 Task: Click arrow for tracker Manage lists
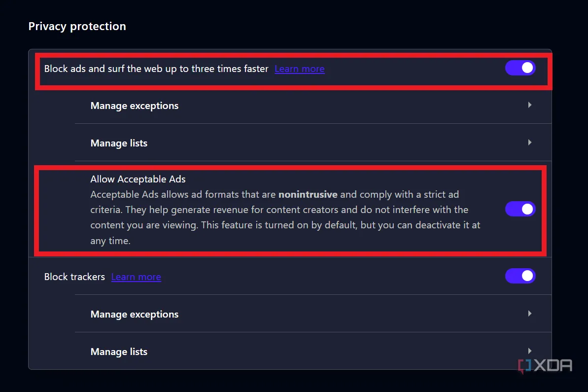tap(530, 351)
